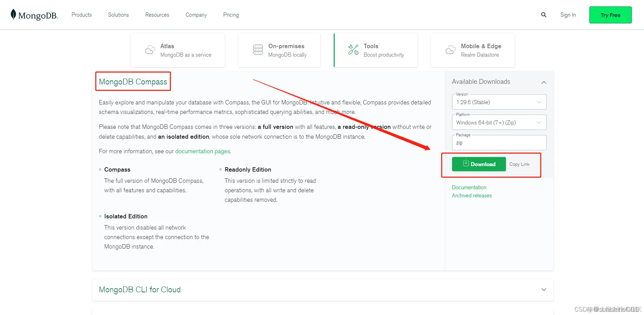Open the documentation pages link
Screen dimensions: 644x315
[x=202, y=151]
